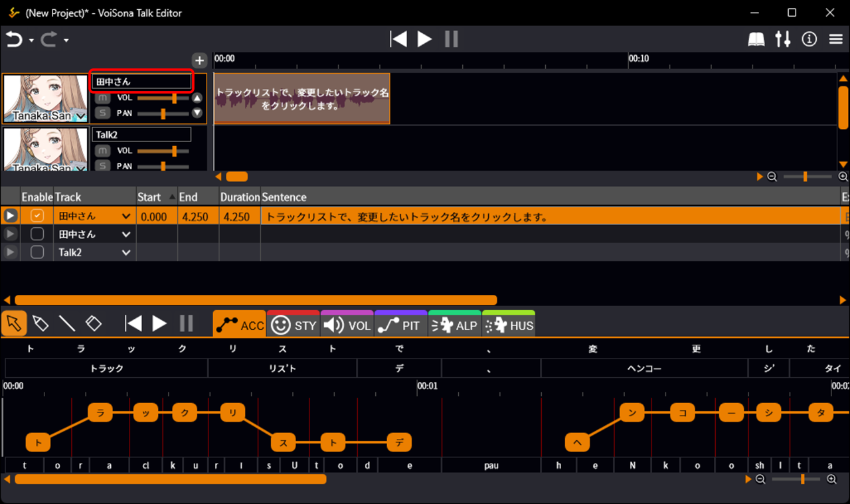
Task: Select the arrow pointer tool
Action: click(x=14, y=323)
